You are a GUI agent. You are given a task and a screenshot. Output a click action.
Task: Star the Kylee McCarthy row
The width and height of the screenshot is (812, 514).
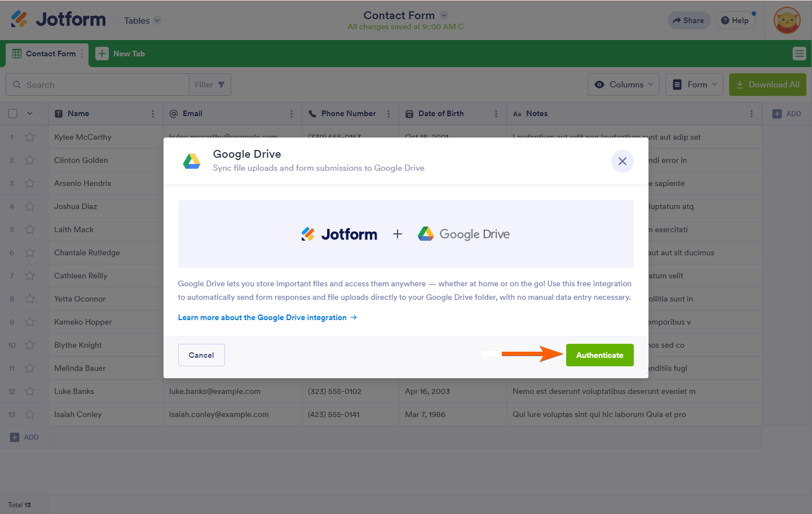point(30,137)
